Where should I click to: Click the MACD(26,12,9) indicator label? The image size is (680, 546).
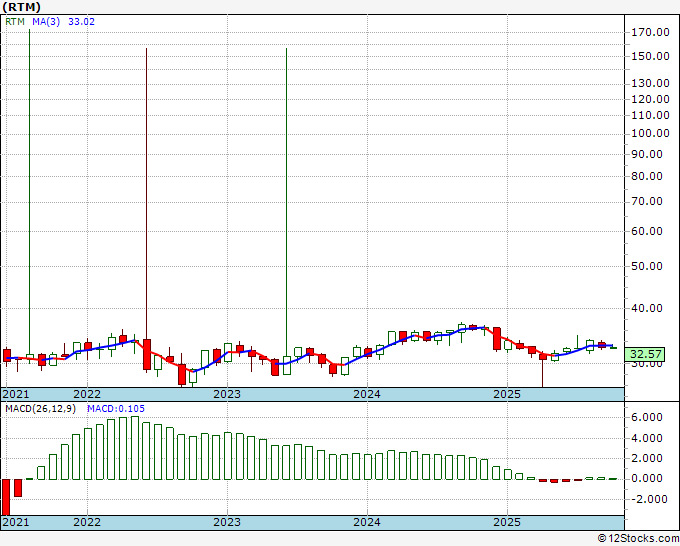[40, 409]
